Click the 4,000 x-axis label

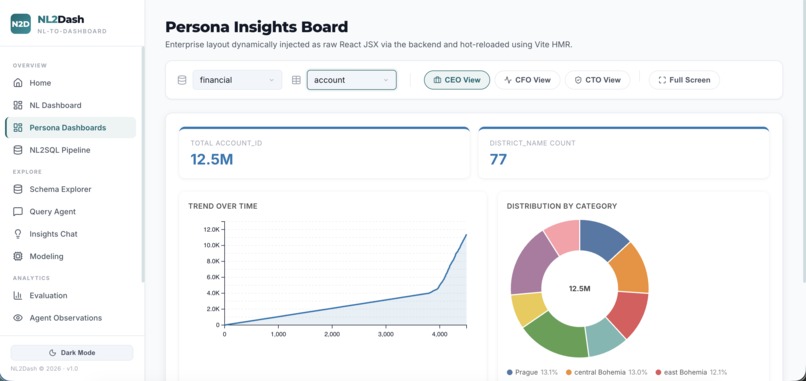(439, 334)
